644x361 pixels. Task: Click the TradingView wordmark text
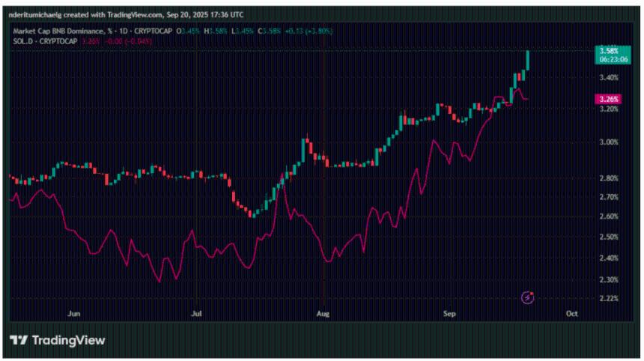67,341
